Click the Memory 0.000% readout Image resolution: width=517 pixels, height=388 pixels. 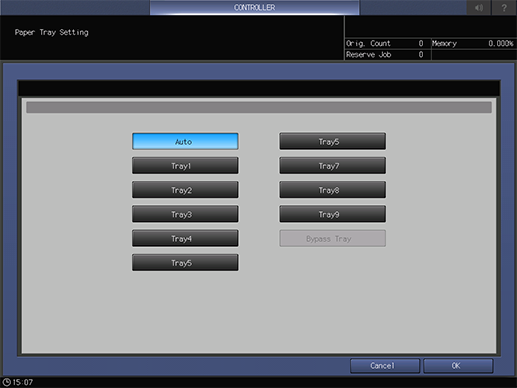pos(473,43)
